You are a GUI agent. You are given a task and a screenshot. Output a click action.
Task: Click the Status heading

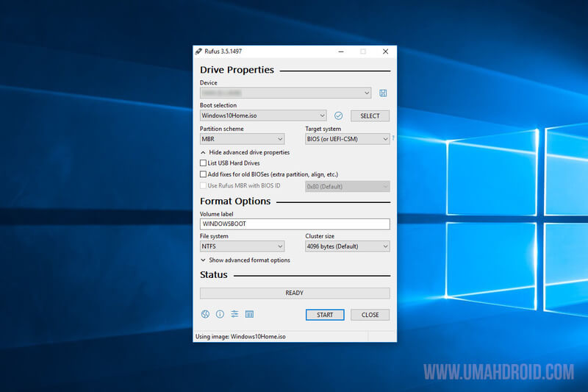pos(213,274)
